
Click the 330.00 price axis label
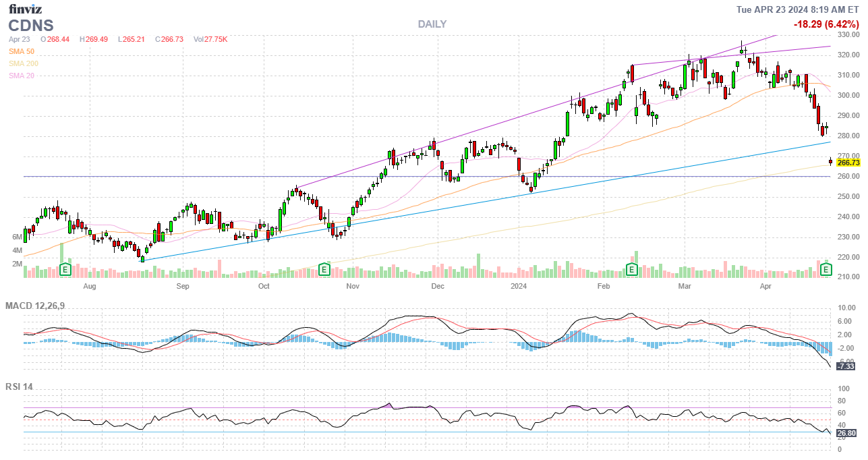click(x=848, y=34)
